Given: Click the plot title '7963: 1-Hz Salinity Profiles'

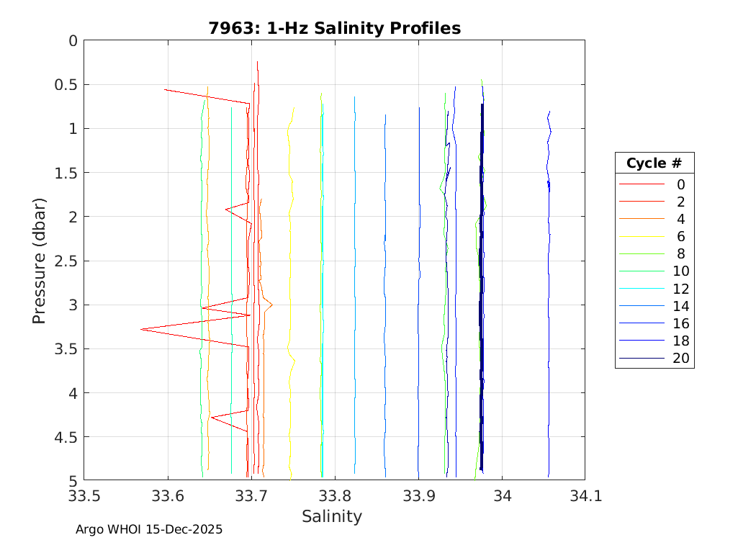Looking at the screenshot, I should pyautogui.click(x=334, y=28).
